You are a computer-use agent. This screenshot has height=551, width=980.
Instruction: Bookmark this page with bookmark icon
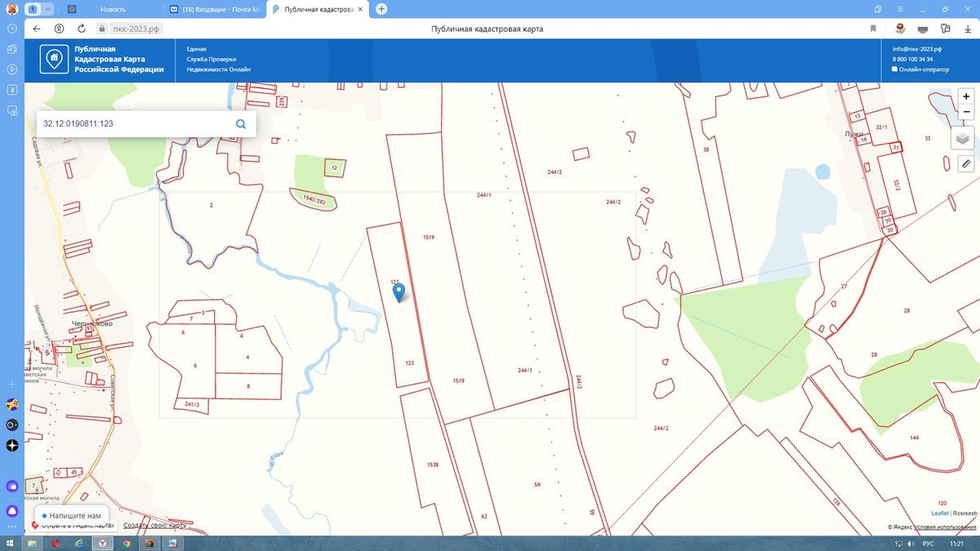(x=873, y=29)
